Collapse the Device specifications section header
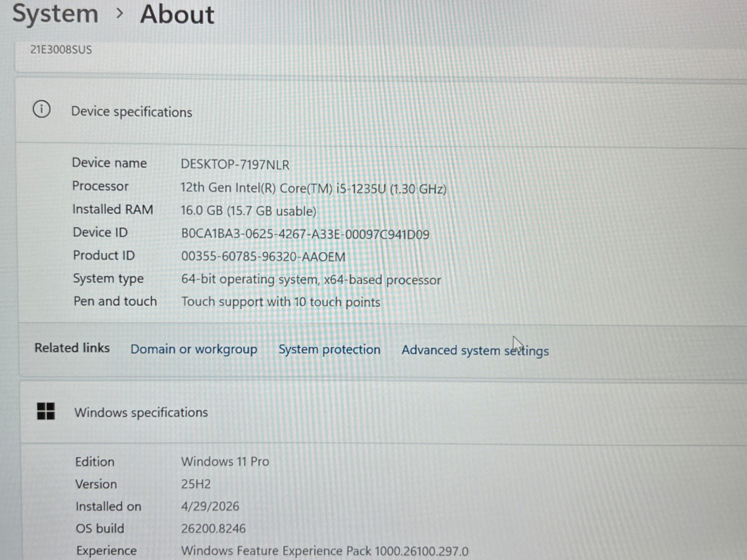Screen dimensions: 747x560 pos(381,111)
